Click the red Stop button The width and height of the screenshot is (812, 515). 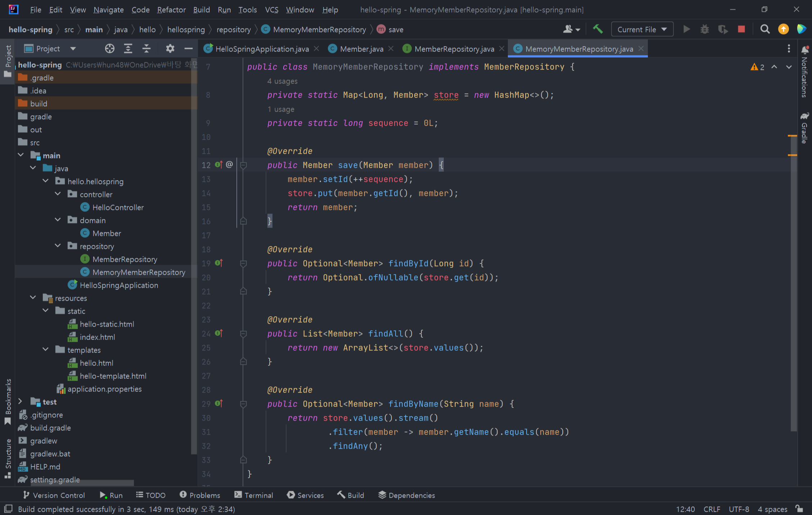[x=741, y=29]
